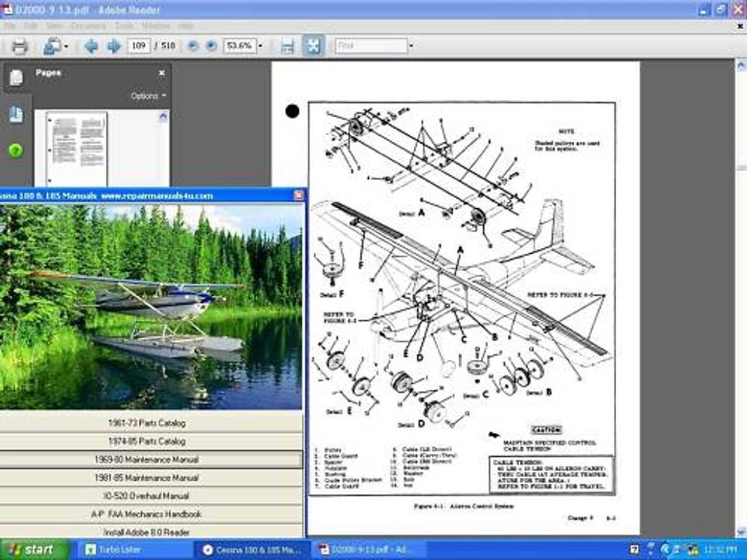The width and height of the screenshot is (747, 560).
Task: Click the scroll-up arrow of document scrollbar
Action: [x=741, y=65]
